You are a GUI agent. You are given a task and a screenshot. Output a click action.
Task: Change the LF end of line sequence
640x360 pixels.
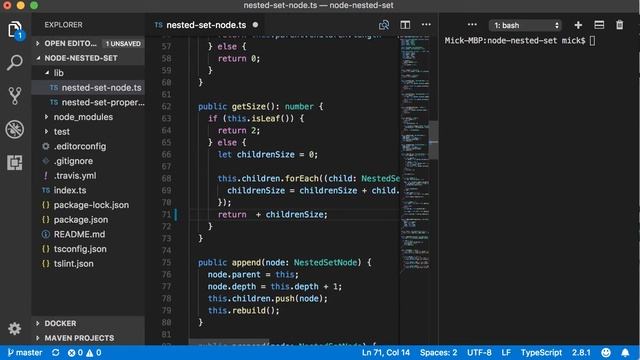[506, 353]
